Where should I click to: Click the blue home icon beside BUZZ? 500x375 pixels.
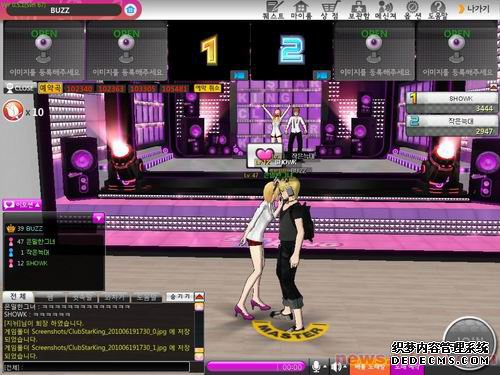(130, 10)
